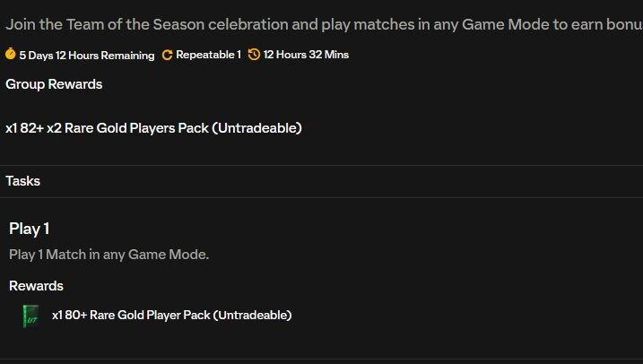Image resolution: width=643 pixels, height=364 pixels.
Task: Select the Play 1 task title
Action: point(29,229)
